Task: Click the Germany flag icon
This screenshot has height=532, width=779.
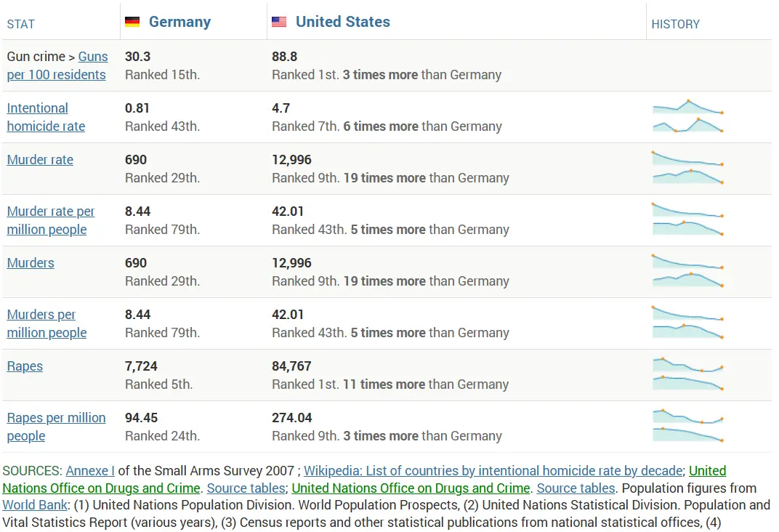Action: click(132, 22)
